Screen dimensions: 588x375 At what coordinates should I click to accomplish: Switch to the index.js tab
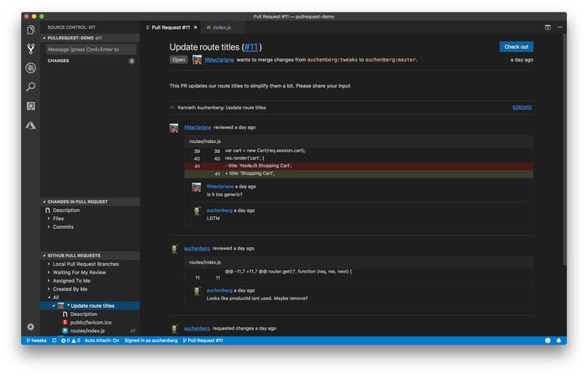pos(222,28)
